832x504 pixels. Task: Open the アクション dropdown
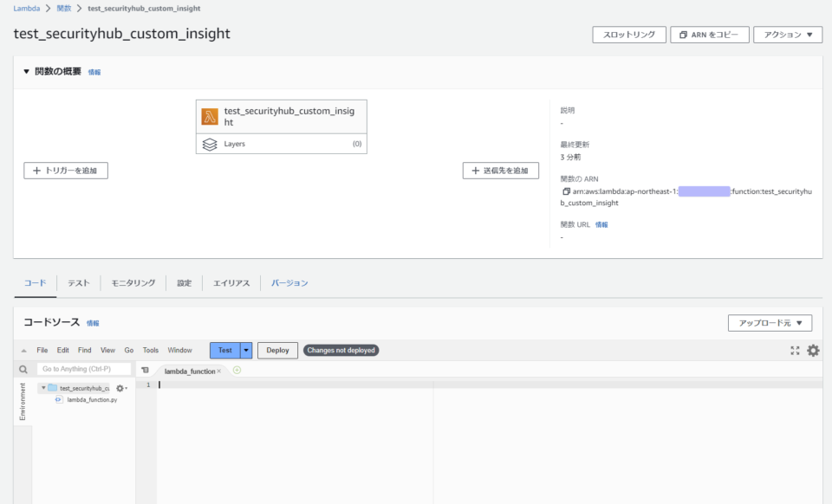(788, 35)
